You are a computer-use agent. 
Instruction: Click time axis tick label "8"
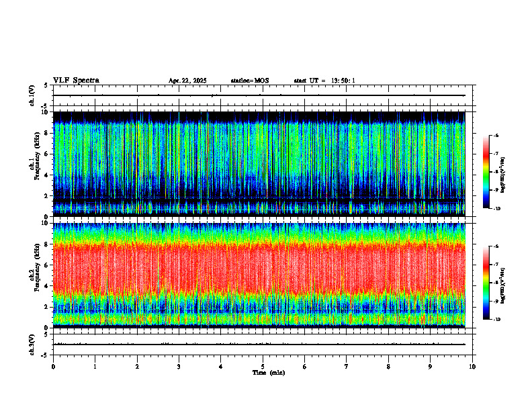[x=388, y=367]
